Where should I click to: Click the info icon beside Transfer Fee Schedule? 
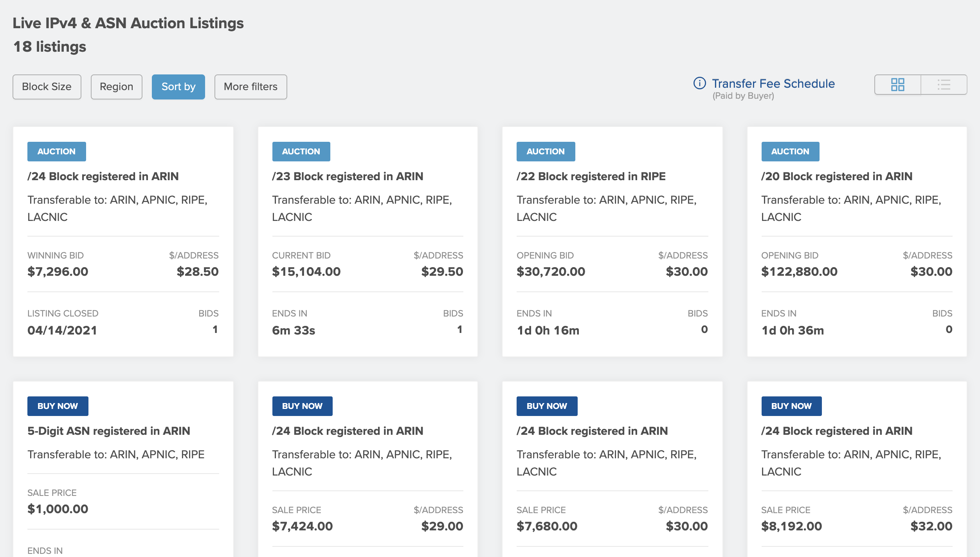pos(699,83)
